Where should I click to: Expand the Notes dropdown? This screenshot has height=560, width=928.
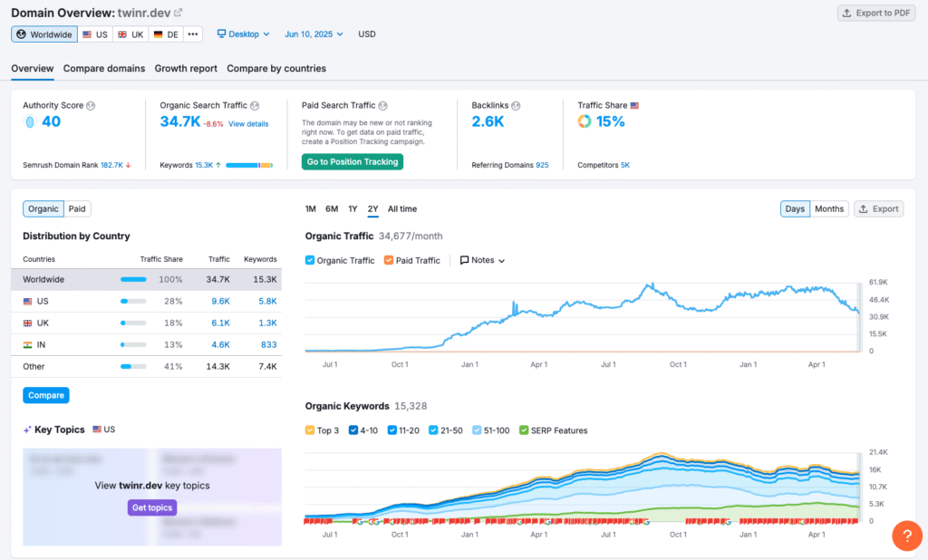pos(482,260)
